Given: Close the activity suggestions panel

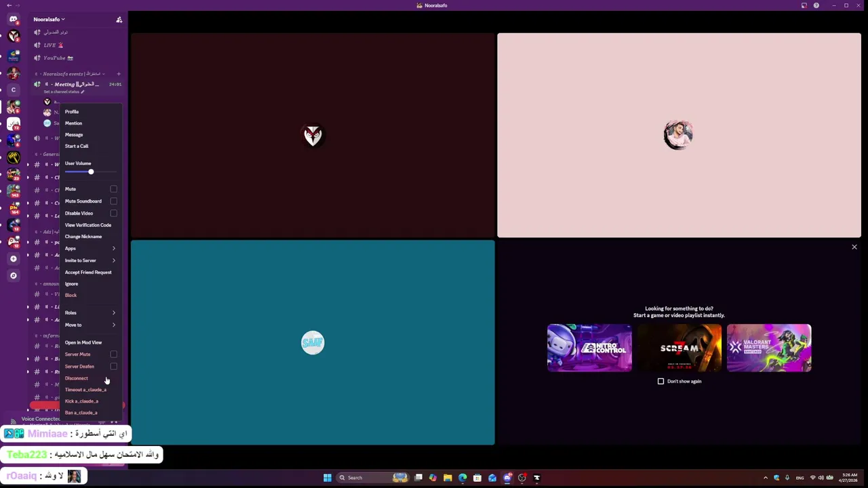Looking at the screenshot, I should tap(854, 247).
